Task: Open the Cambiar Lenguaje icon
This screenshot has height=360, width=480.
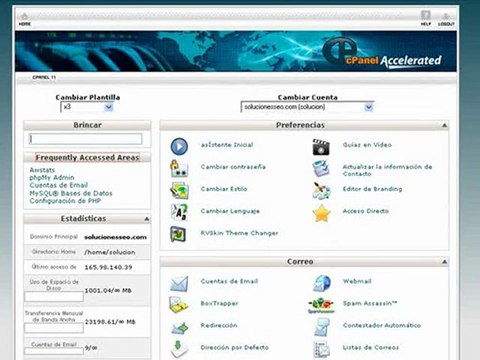Action: click(179, 212)
